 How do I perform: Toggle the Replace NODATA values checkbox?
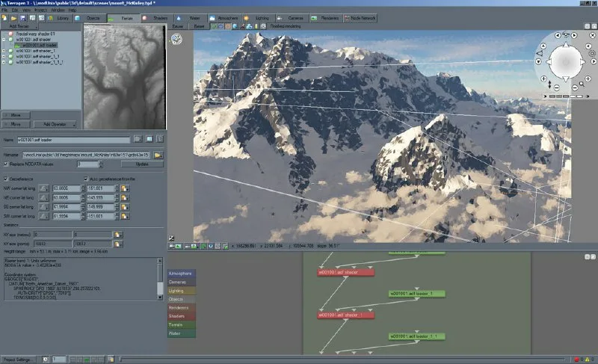pos(7,164)
